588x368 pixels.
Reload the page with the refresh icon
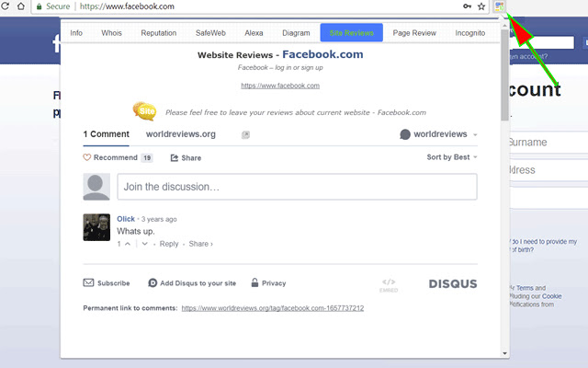tap(5, 6)
